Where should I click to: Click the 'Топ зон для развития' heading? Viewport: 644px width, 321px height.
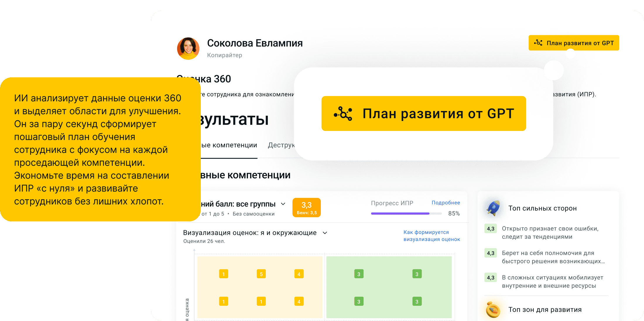click(x=545, y=310)
